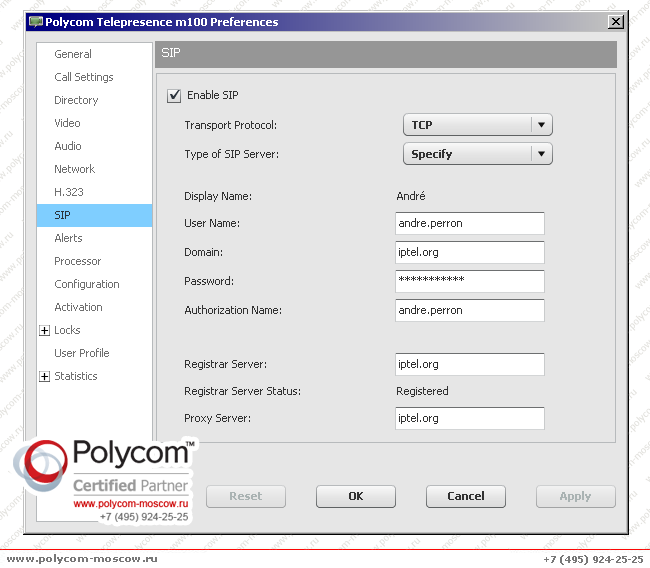The height and width of the screenshot is (568, 650).
Task: Go to Directory preferences
Action: tap(76, 100)
